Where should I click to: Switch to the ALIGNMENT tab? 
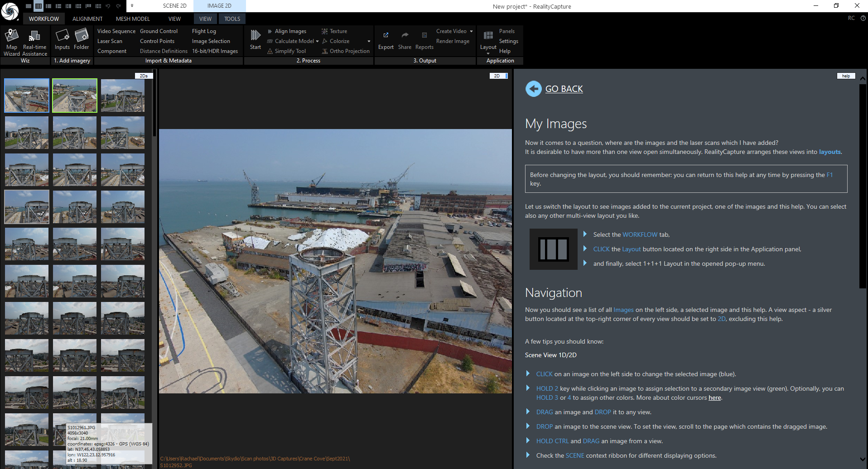coord(87,19)
